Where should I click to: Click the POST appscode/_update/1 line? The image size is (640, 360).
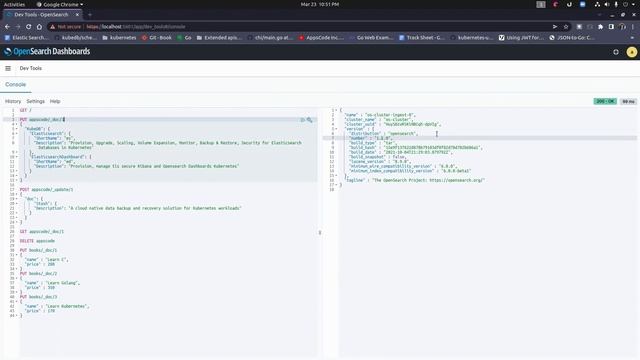point(47,189)
